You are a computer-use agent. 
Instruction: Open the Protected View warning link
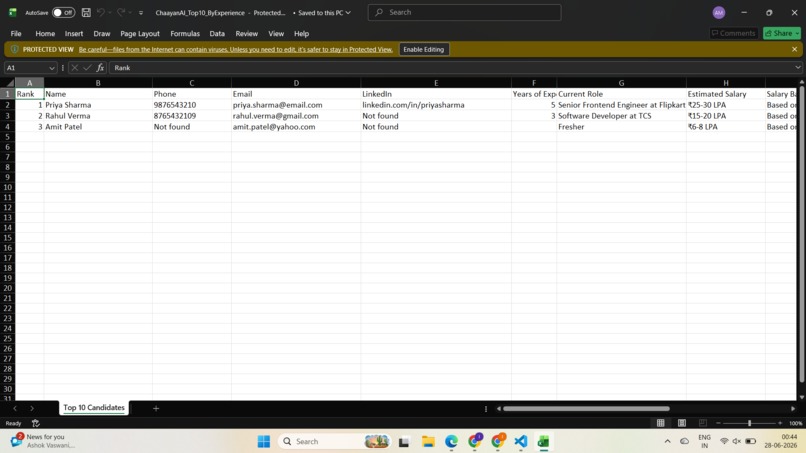point(235,49)
